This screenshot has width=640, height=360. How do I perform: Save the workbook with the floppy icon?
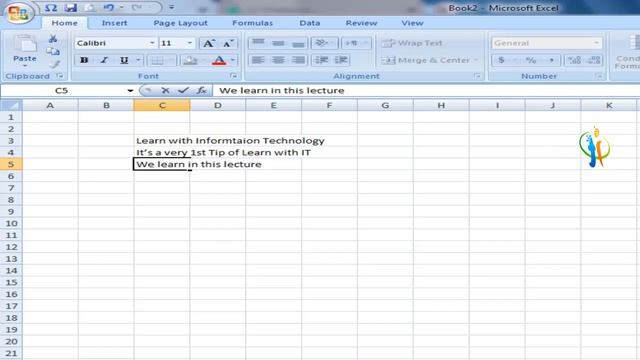(x=70, y=8)
